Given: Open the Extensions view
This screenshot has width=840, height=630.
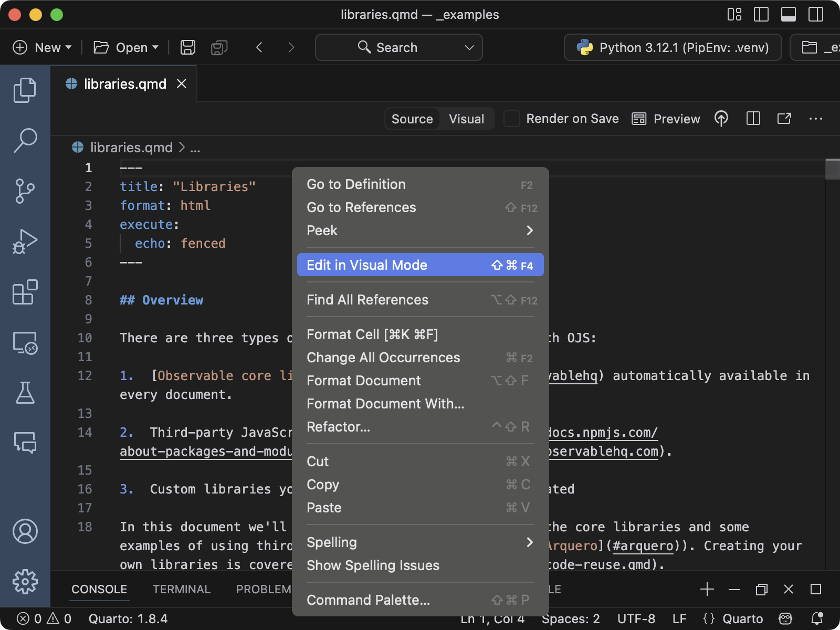Looking at the screenshot, I should coord(25,292).
